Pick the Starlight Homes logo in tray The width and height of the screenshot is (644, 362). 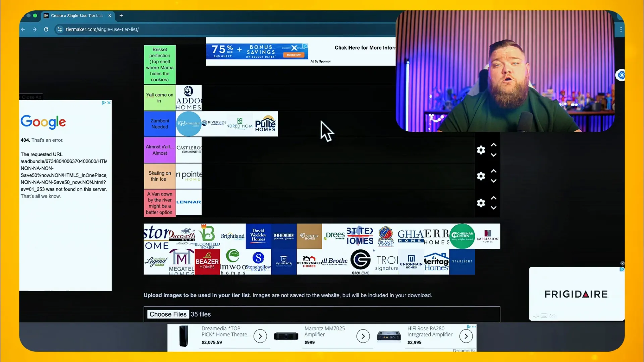point(462,262)
